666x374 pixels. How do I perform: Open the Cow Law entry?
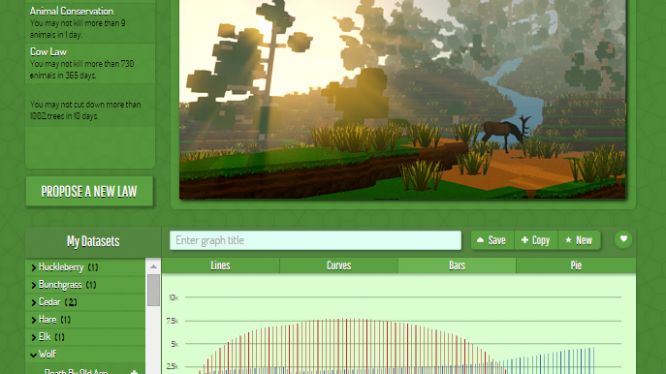[90, 63]
